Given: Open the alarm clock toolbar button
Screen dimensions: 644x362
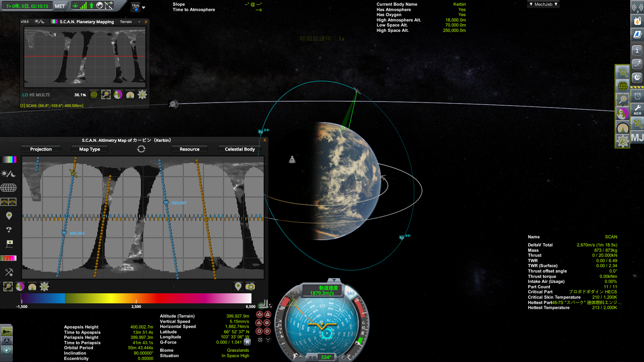Looking at the screenshot, I should pos(638,96).
